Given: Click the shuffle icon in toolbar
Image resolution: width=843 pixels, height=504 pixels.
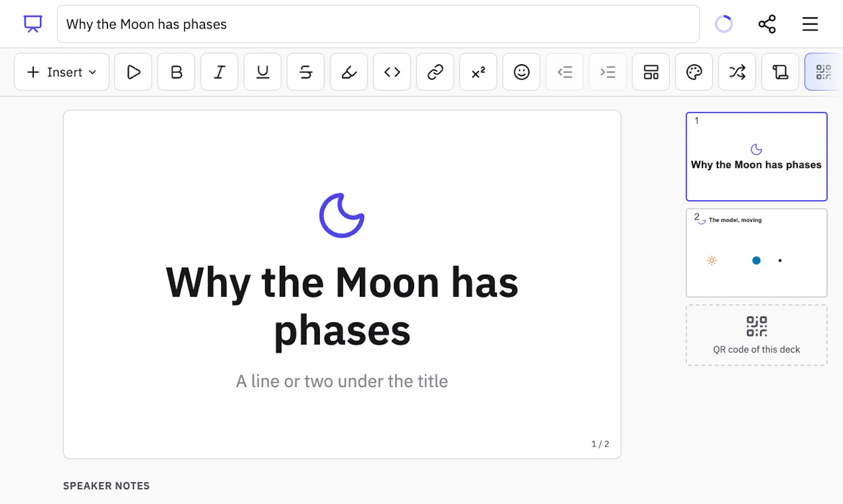Looking at the screenshot, I should click(737, 72).
